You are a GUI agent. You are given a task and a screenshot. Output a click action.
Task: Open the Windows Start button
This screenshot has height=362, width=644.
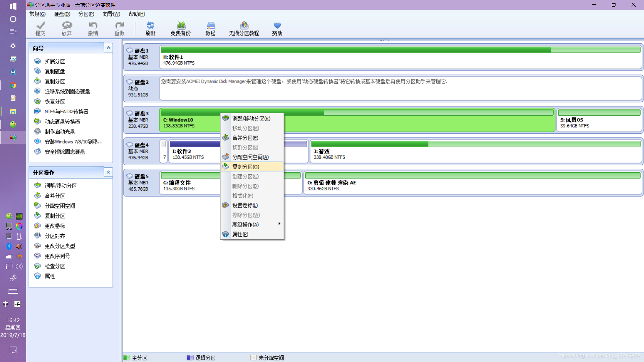[13, 6]
